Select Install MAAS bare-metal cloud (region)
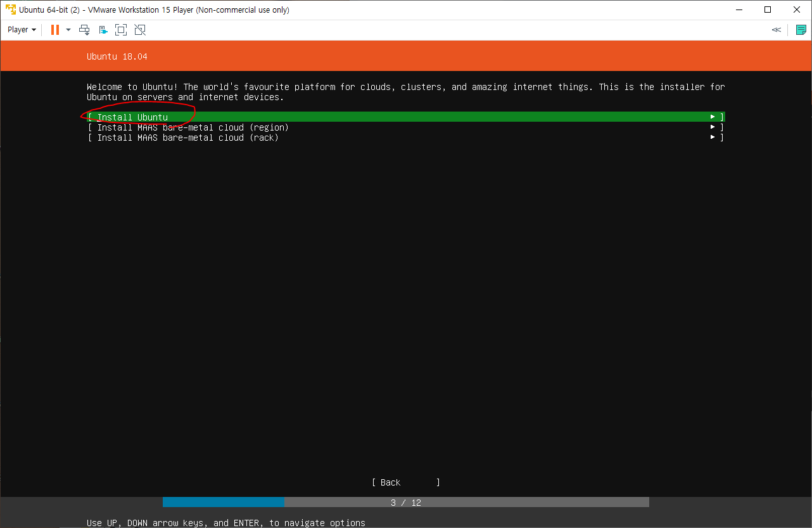Image resolution: width=812 pixels, height=528 pixels. [x=406, y=127]
